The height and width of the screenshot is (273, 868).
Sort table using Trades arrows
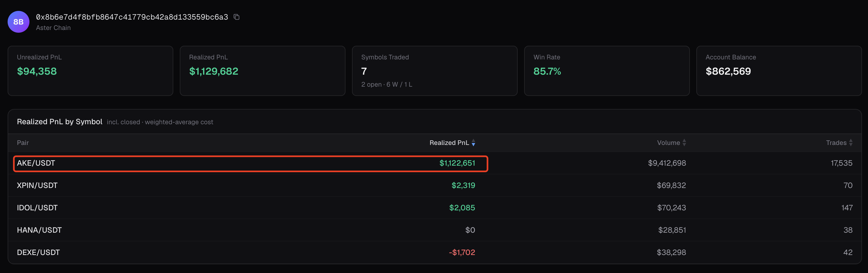coord(851,142)
